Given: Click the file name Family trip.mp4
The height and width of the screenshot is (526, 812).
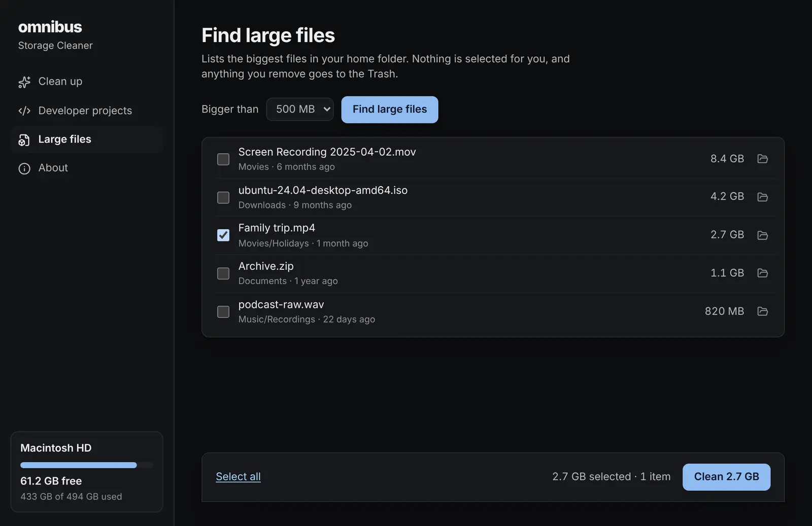Looking at the screenshot, I should click(x=277, y=228).
